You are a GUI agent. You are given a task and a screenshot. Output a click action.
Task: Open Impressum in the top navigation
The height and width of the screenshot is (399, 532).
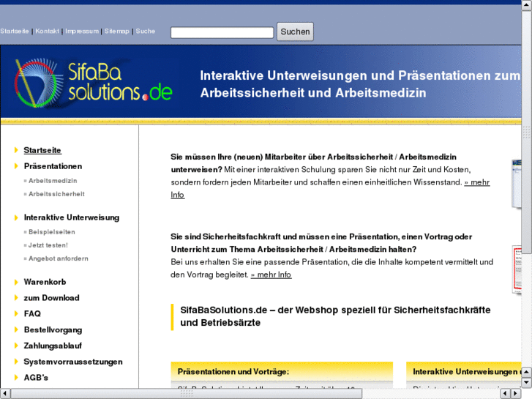click(82, 31)
